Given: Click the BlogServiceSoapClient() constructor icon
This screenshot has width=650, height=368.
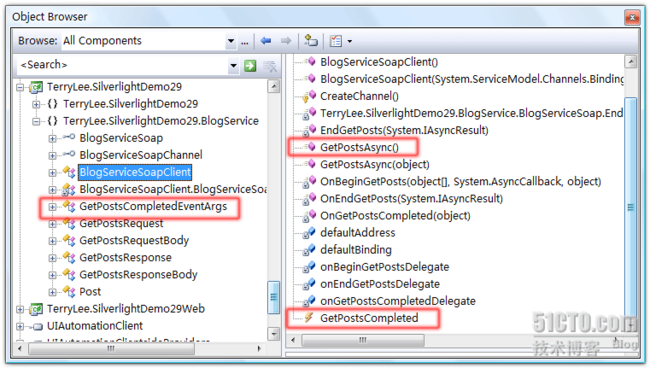Looking at the screenshot, I should tap(310, 61).
